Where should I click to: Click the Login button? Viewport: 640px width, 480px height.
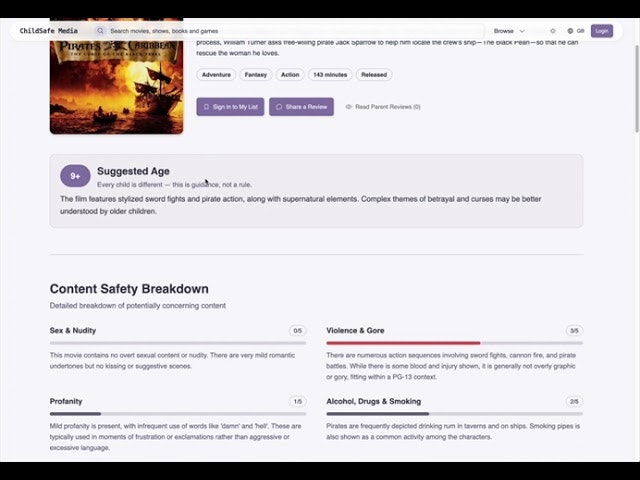[601, 31]
